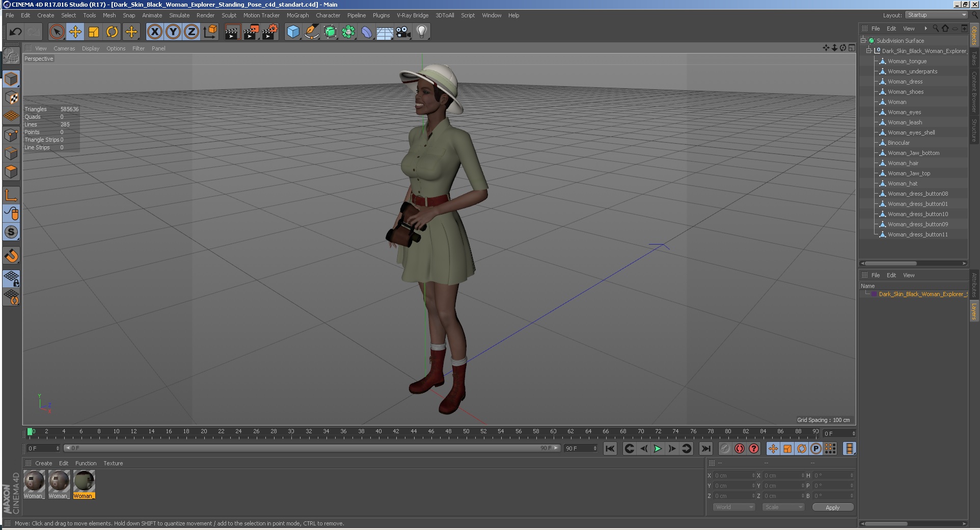This screenshot has height=530, width=980.
Task: Activate the Rotate tool
Action: click(x=112, y=32)
